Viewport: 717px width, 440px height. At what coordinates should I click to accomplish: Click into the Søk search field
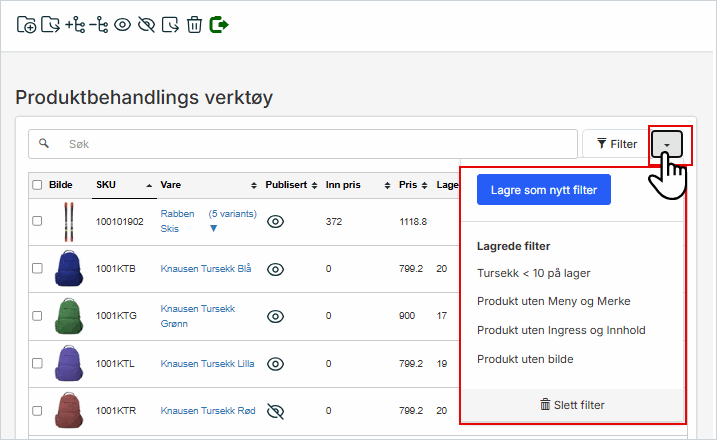(310, 144)
